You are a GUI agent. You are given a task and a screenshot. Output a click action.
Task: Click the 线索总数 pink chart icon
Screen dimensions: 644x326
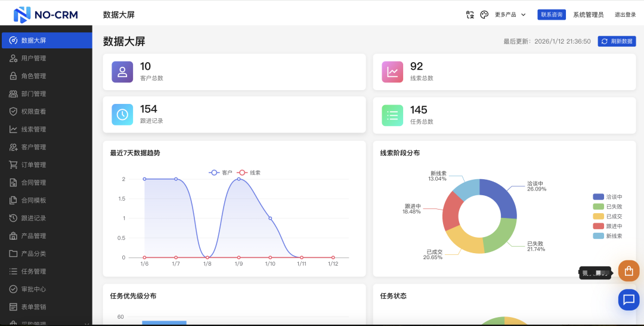point(392,72)
